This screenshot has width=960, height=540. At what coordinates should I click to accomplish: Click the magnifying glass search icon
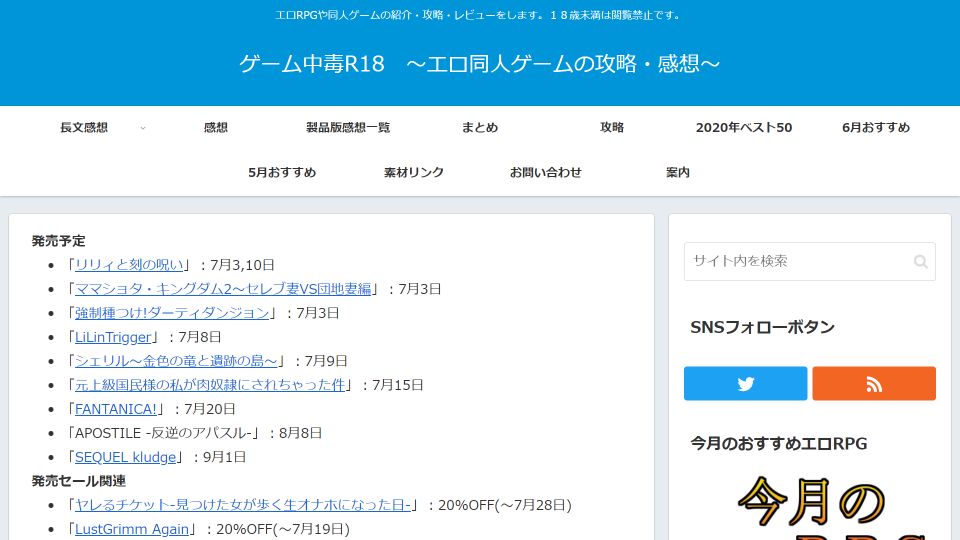[920, 262]
